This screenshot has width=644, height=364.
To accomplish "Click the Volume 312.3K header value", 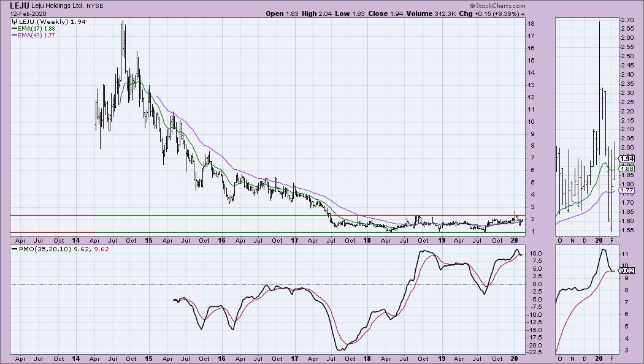I will point(431,13).
